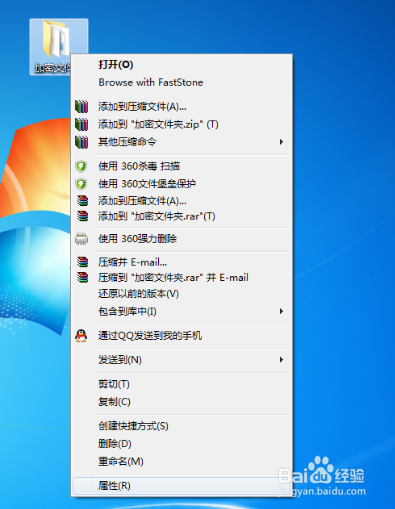The image size is (395, 509).
Task: Click the archive icon beside 添加到压缩文件(A)... zip entry
Action: click(x=81, y=107)
